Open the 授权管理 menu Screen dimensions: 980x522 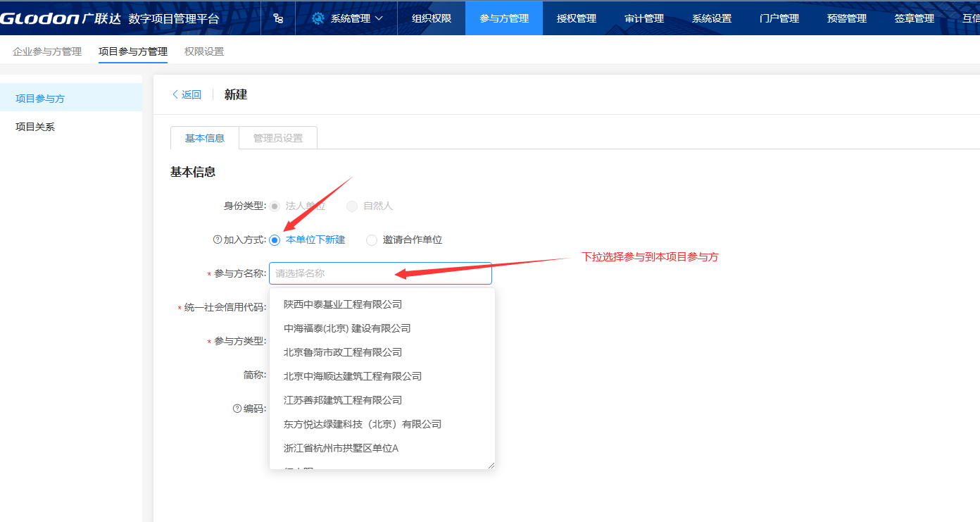click(577, 18)
